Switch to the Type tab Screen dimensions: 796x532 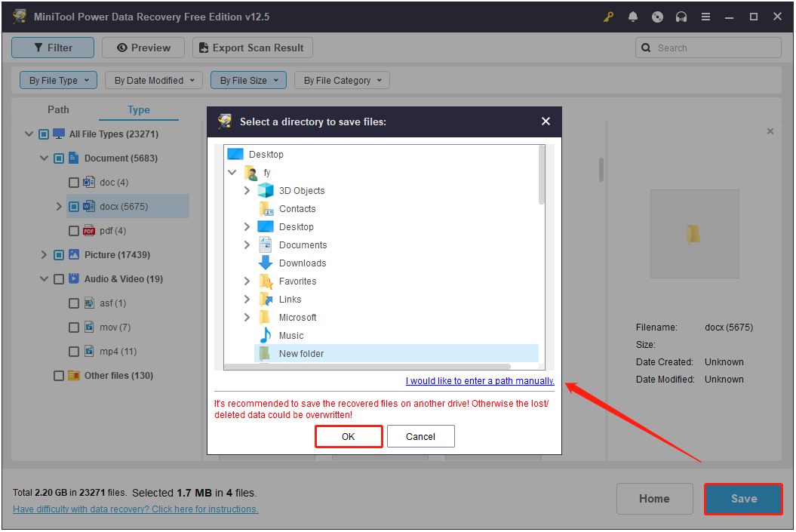[x=139, y=109]
